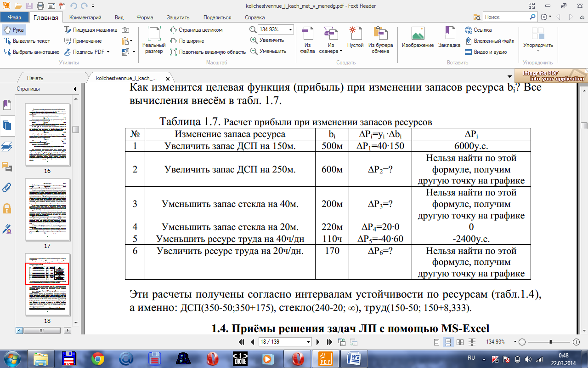Decrease zoom with minus button in status bar
Screen dimensions: 588x368
pos(521,342)
